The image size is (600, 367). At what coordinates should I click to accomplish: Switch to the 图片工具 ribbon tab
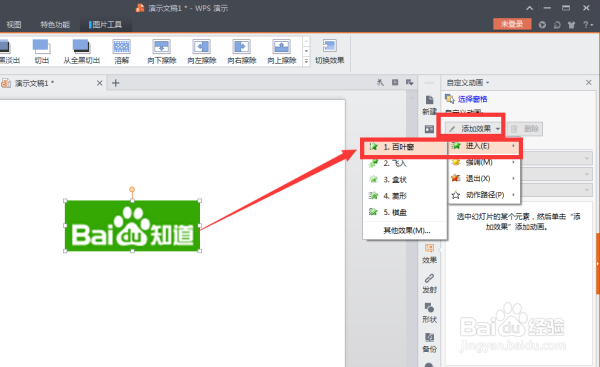pyautogui.click(x=106, y=25)
